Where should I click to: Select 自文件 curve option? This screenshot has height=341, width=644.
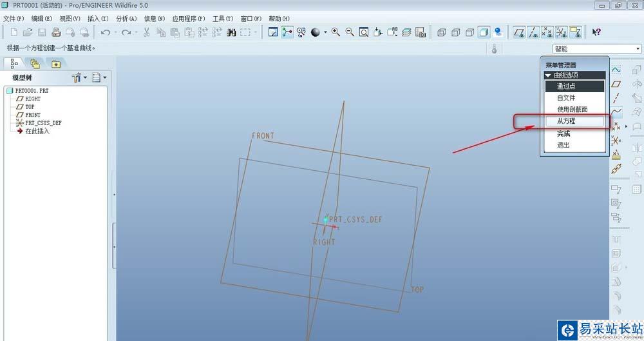(574, 97)
